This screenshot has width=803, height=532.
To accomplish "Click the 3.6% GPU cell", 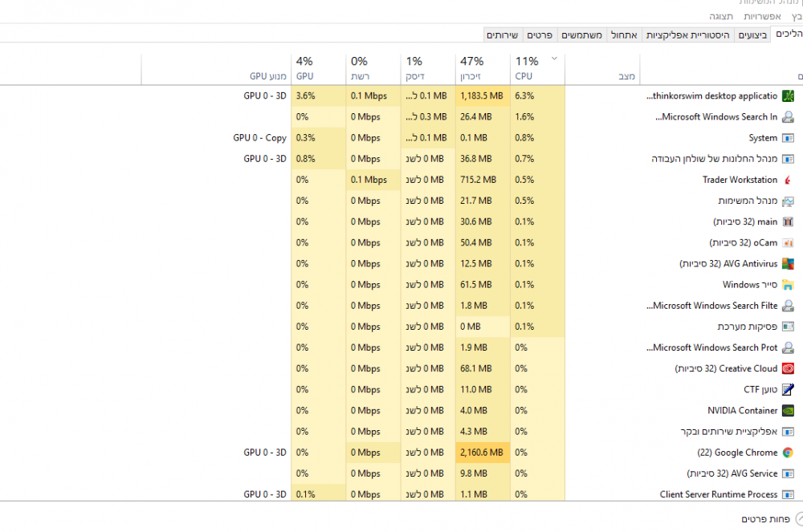I will pyautogui.click(x=319, y=95).
